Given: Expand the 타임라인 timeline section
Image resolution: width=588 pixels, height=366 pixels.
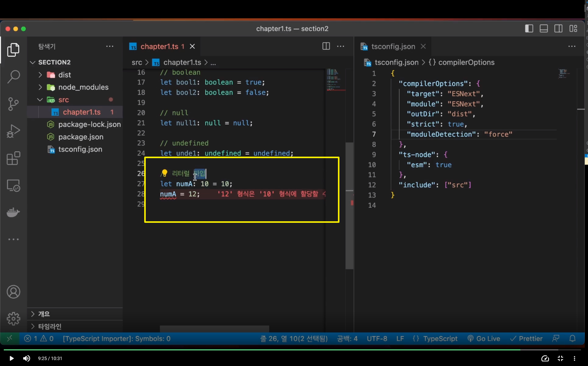Looking at the screenshot, I should click(x=75, y=327).
